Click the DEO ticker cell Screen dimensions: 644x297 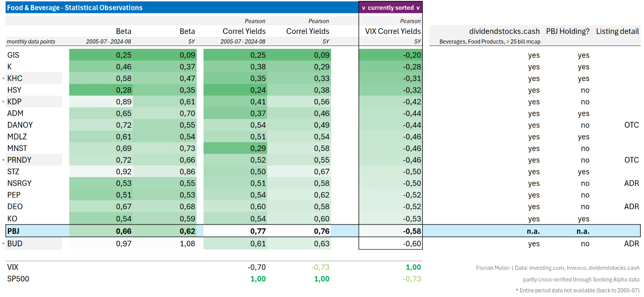point(15,206)
